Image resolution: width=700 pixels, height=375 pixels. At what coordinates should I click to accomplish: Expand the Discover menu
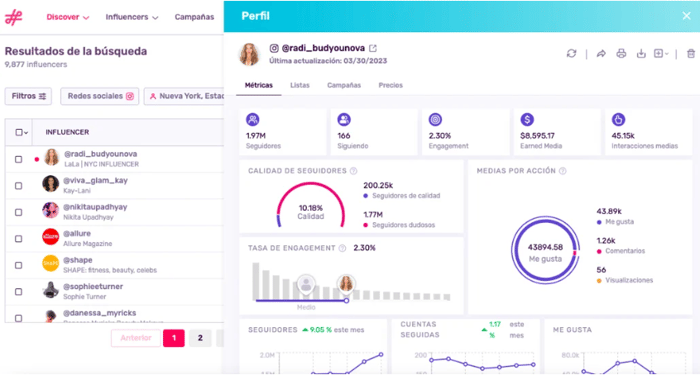67,17
